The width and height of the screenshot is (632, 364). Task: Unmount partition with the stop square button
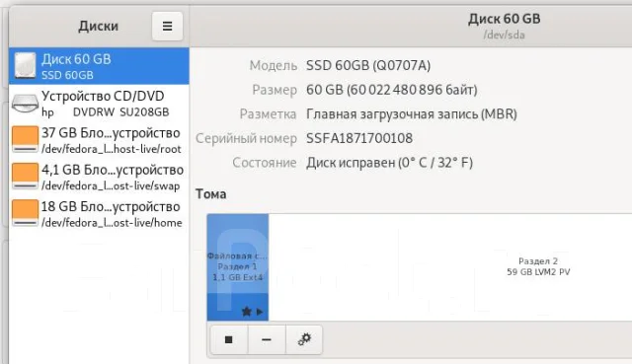click(228, 340)
